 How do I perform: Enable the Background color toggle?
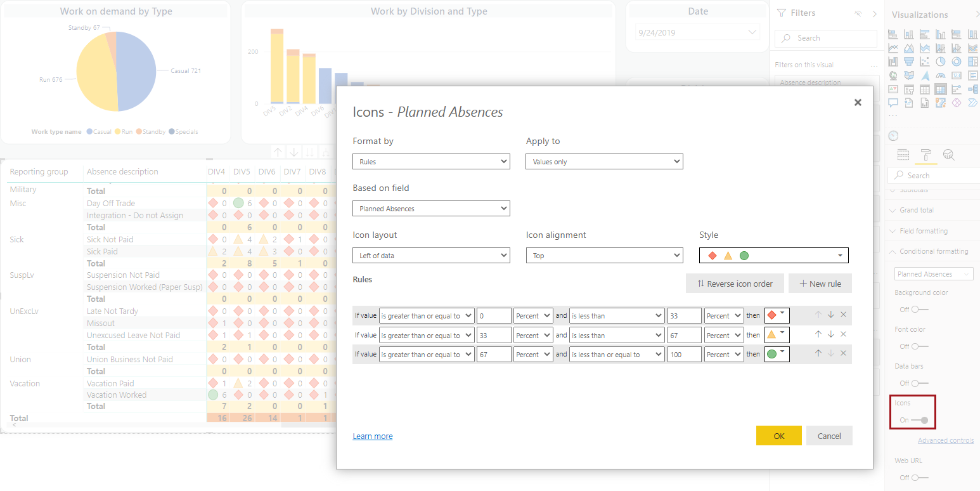click(919, 310)
